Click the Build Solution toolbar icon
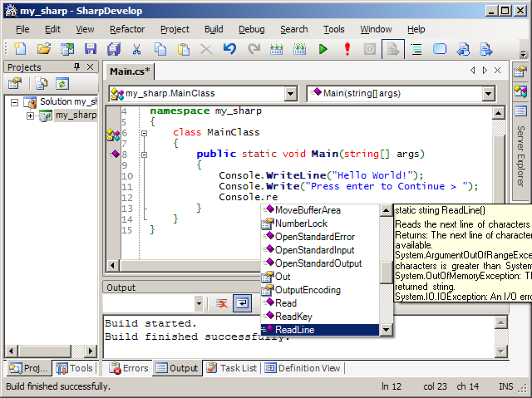The width and height of the screenshot is (532, 398). 277,50
